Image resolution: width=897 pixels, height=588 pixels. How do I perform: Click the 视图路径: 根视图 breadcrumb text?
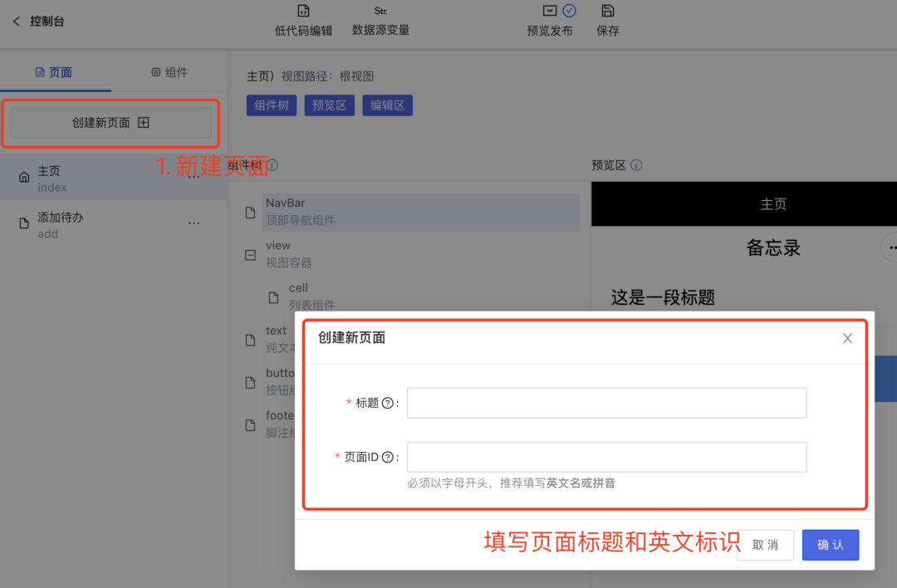[327, 76]
